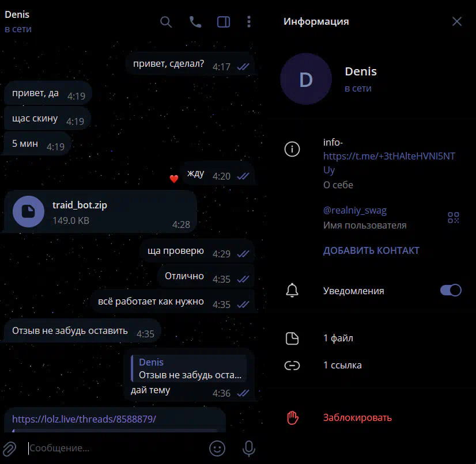Open the emoji picker
Image resolution: width=476 pixels, height=464 pixels.
tap(217, 448)
